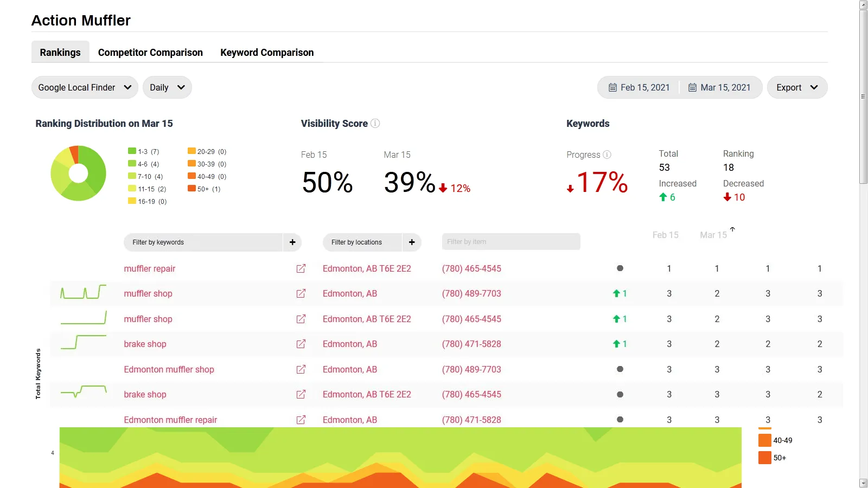Open the Export dropdown menu
Image resolution: width=868 pixels, height=488 pixels.
[796, 87]
